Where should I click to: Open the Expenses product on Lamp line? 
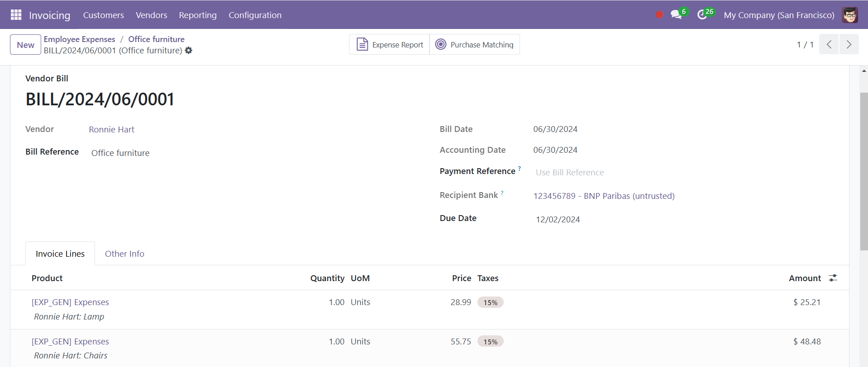(x=70, y=302)
